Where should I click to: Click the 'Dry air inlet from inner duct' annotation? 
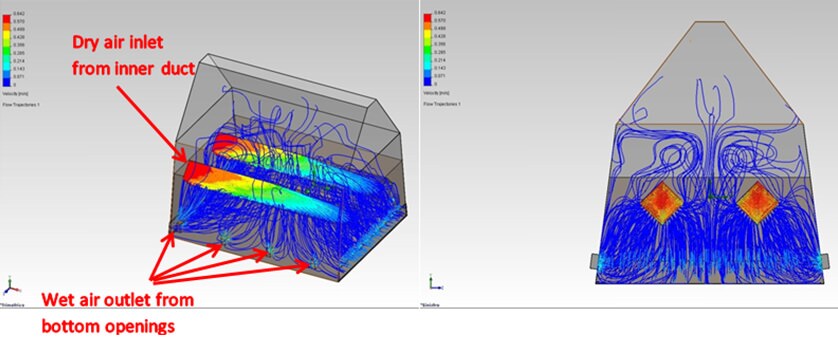pyautogui.click(x=134, y=55)
